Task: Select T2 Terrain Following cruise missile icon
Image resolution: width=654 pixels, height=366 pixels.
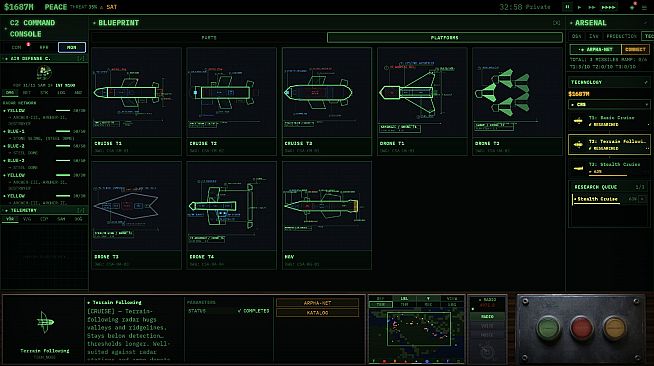Action: click(578, 145)
